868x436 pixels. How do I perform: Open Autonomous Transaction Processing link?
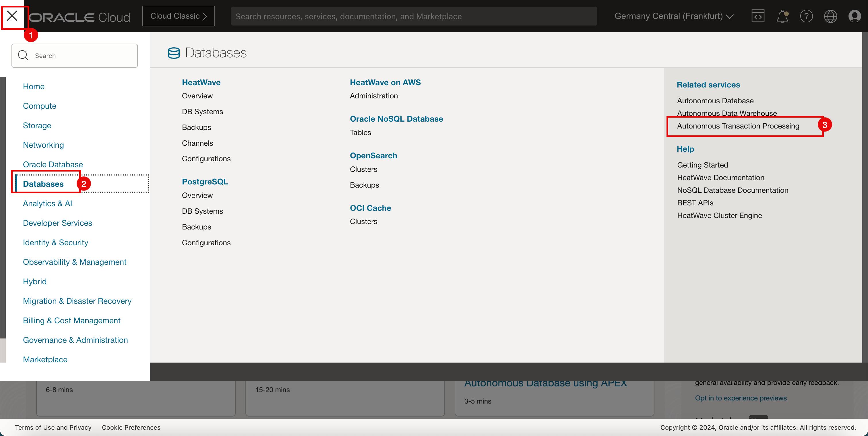pyautogui.click(x=738, y=126)
